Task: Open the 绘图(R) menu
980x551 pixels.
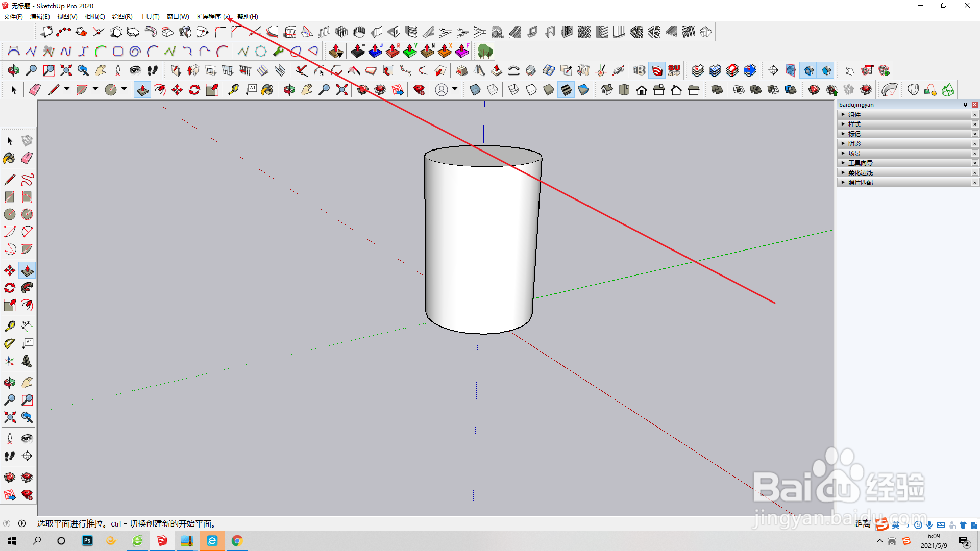Action: point(122,17)
